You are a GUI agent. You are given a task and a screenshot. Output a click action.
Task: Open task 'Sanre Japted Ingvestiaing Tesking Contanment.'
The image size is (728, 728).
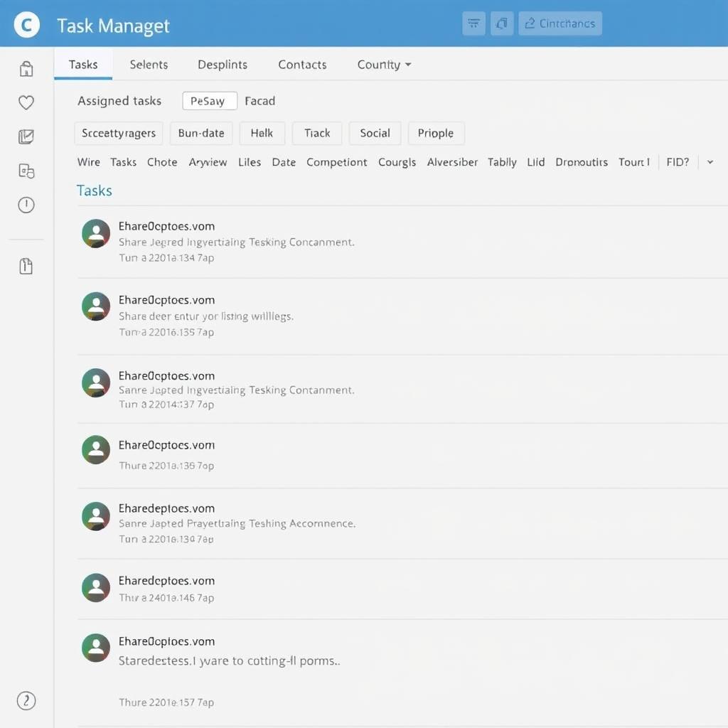tap(236, 390)
